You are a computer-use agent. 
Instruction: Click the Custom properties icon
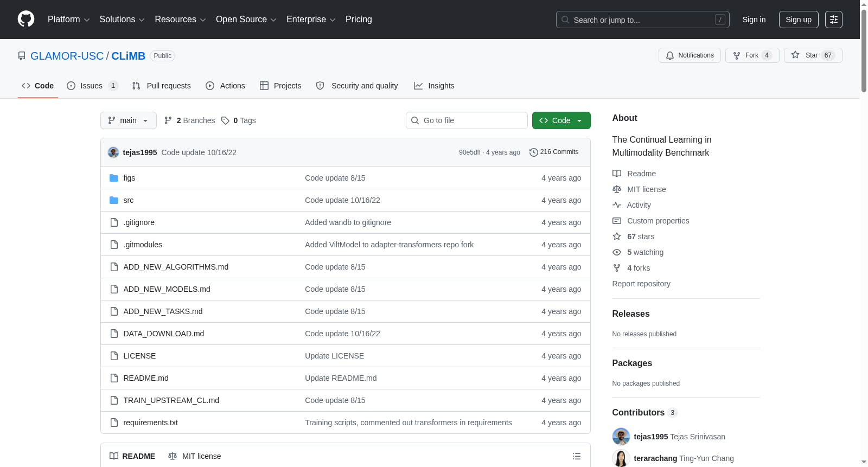tap(617, 221)
